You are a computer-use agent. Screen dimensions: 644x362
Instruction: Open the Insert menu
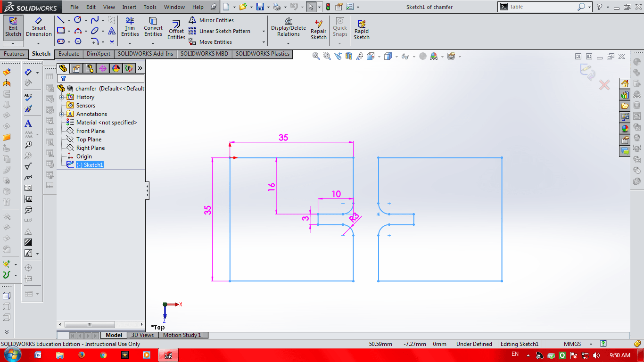(x=129, y=7)
